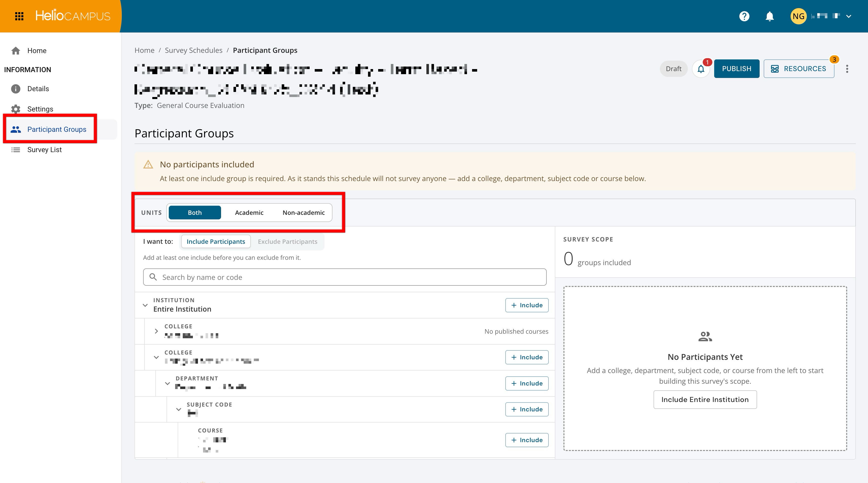Open the RESOURCES button
This screenshot has height=483, width=868.
click(799, 69)
